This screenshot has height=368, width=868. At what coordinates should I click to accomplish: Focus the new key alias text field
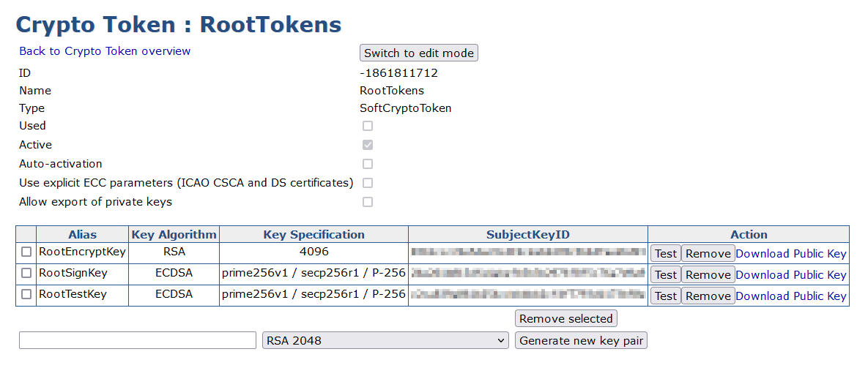[138, 341]
